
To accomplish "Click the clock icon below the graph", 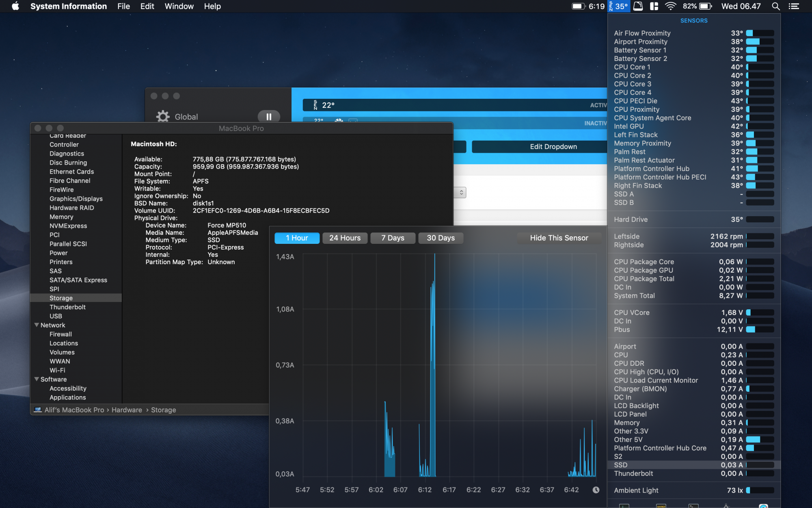I will tap(596, 490).
